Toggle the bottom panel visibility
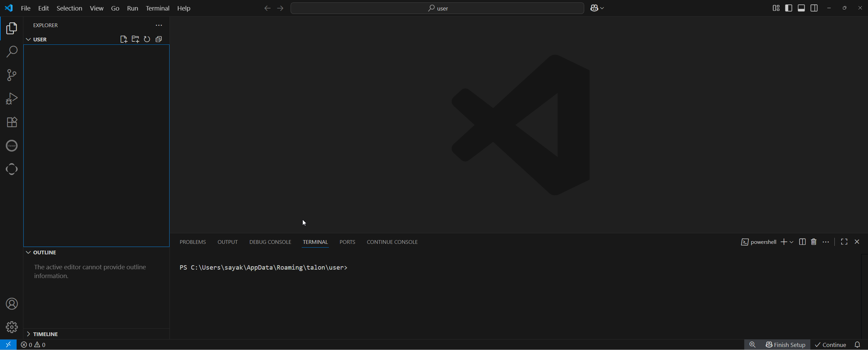The height and width of the screenshot is (350, 868). click(802, 8)
